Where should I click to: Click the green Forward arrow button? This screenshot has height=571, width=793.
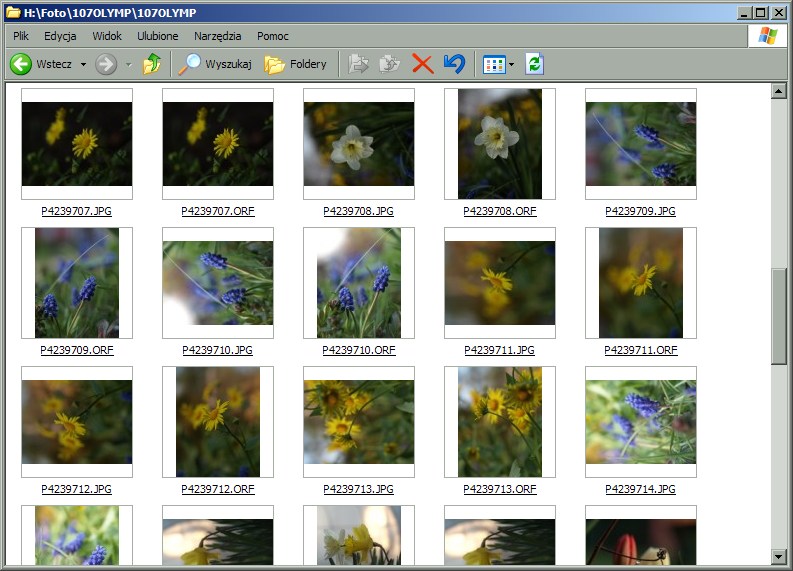[106, 64]
